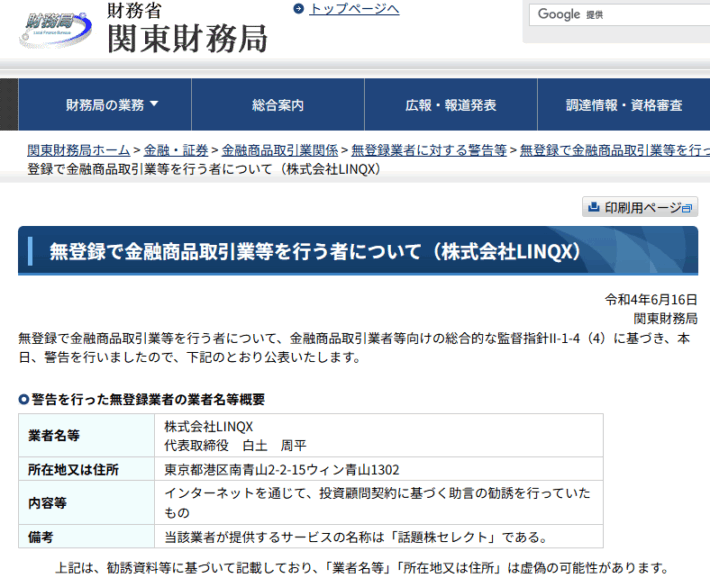Click the page heading mentioning 株式会社LINQX

click(315, 251)
